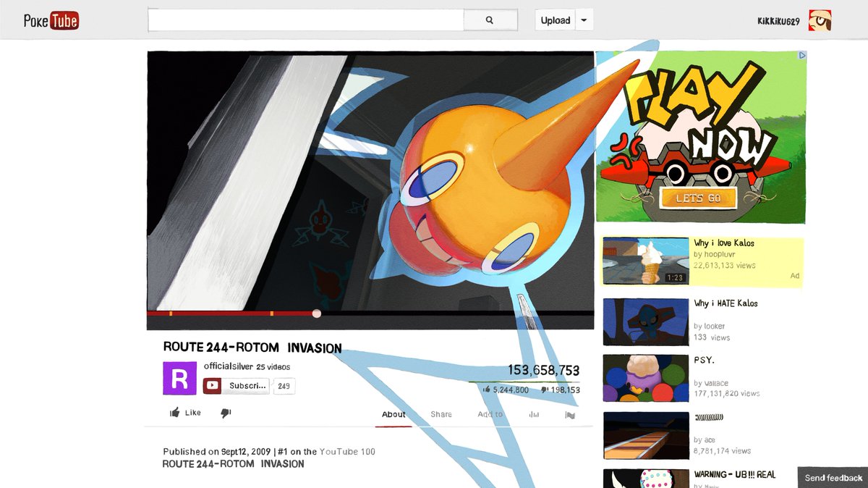Like the video with thumbs up
The width and height of the screenshot is (868, 488).
pos(185,413)
